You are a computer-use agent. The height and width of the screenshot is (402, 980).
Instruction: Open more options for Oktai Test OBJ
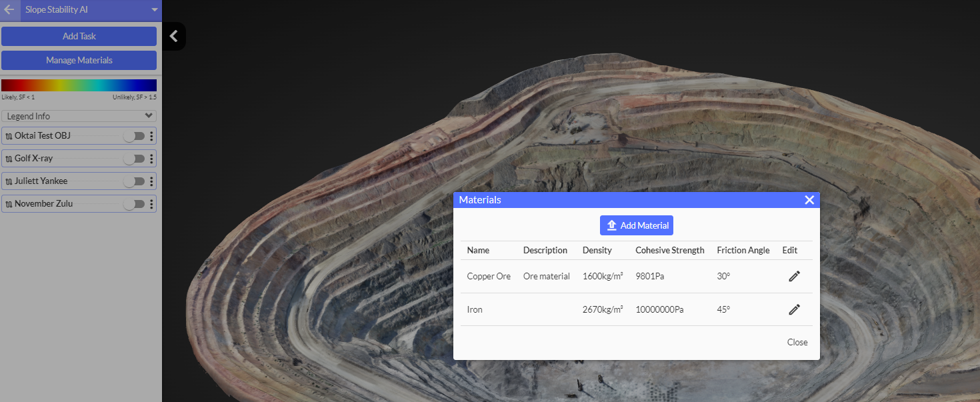(151, 136)
